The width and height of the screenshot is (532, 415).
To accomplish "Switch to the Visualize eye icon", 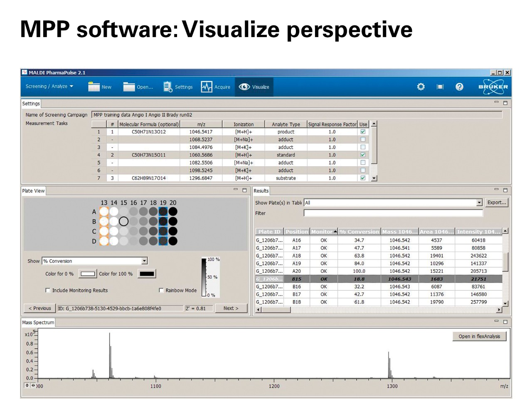I will point(244,86).
